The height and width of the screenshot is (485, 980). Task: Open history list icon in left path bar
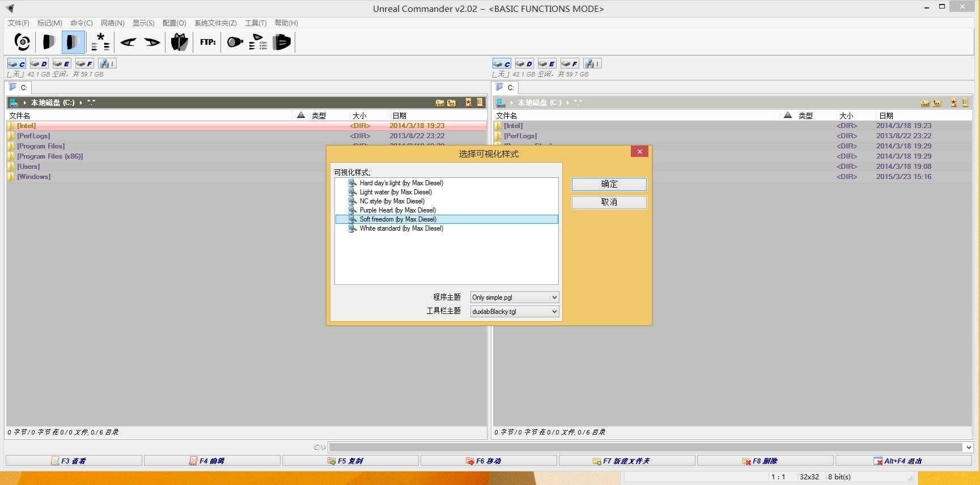click(x=480, y=103)
